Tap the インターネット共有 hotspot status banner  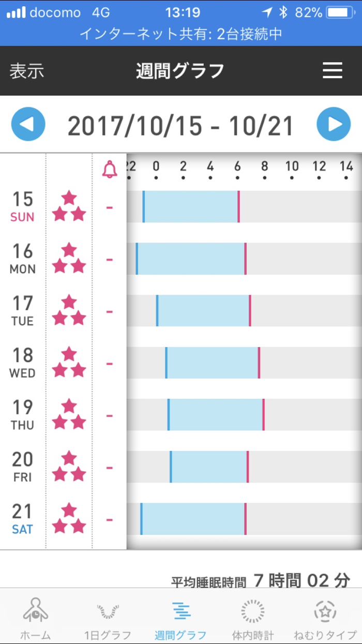point(180,34)
